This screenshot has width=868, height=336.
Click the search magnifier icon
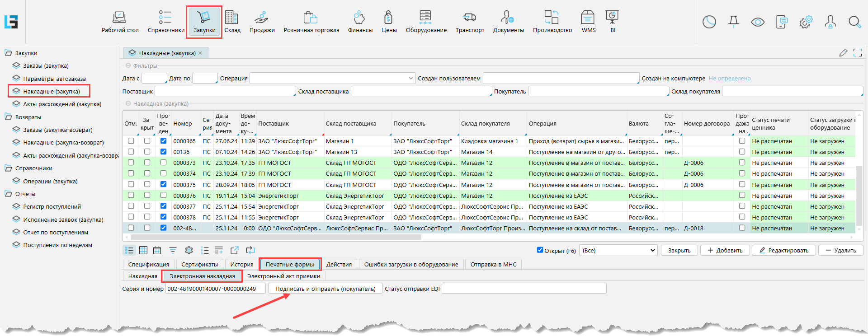(x=854, y=22)
